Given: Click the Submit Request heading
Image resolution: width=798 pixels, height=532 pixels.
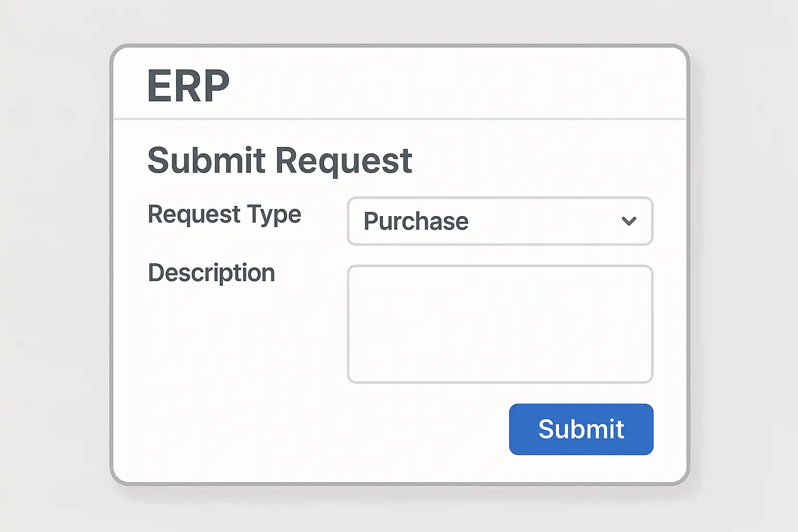Looking at the screenshot, I should (280, 160).
